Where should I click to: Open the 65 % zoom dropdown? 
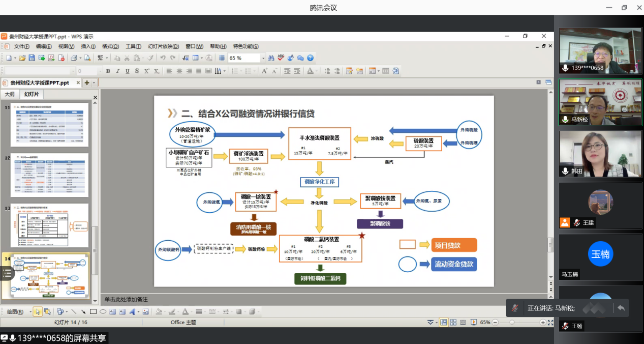[263, 58]
